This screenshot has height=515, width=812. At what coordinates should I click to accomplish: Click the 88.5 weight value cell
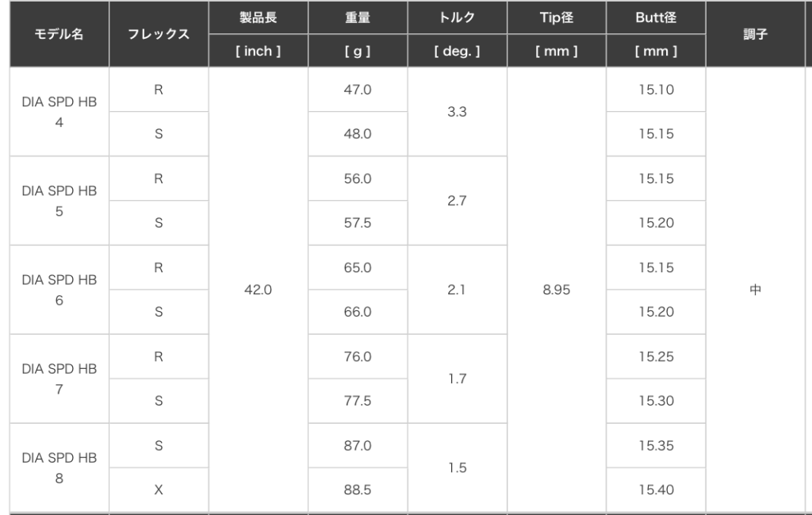tap(358, 490)
